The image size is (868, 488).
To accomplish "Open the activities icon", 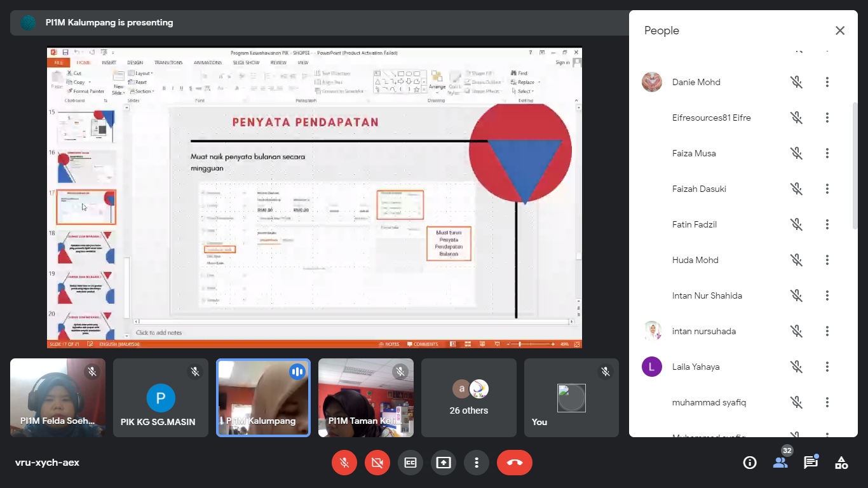I will (x=841, y=463).
